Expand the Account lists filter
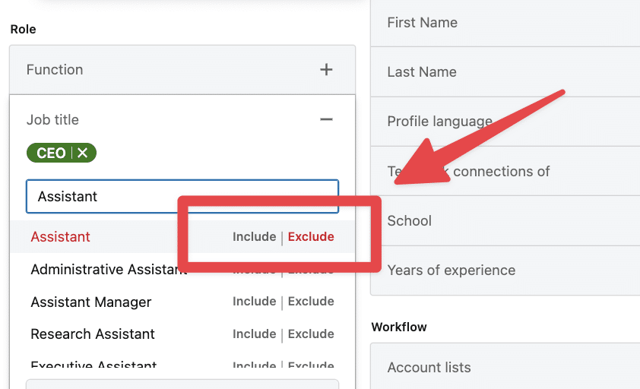 [x=505, y=367]
